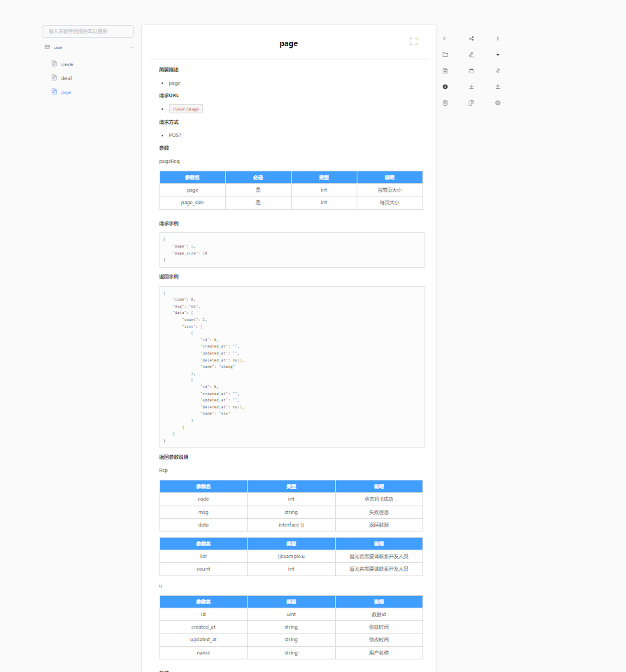Focus the keyword search input field

[88, 31]
